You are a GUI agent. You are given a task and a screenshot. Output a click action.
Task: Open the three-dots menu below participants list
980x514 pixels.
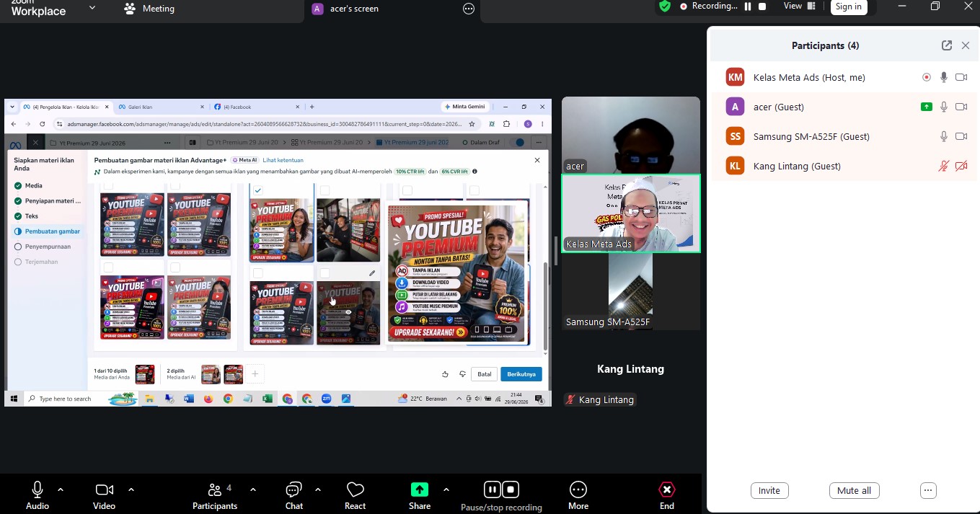pyautogui.click(x=928, y=490)
